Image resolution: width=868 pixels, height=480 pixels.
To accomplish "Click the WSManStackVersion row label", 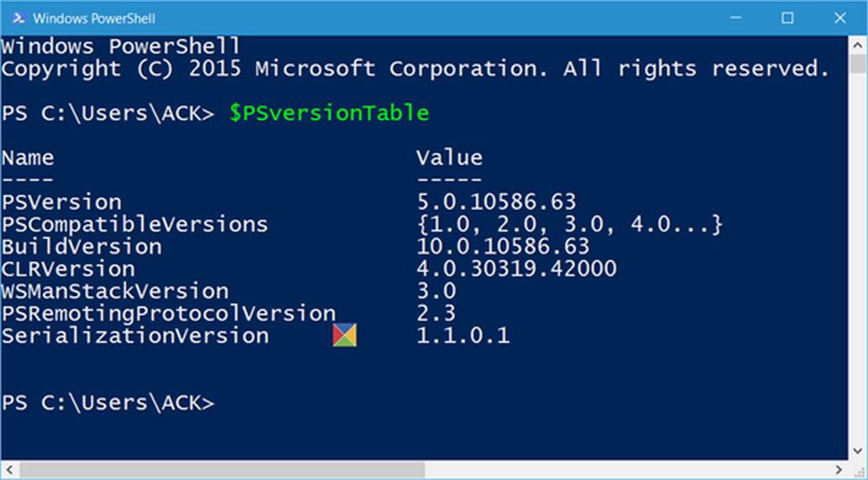I will [115, 292].
